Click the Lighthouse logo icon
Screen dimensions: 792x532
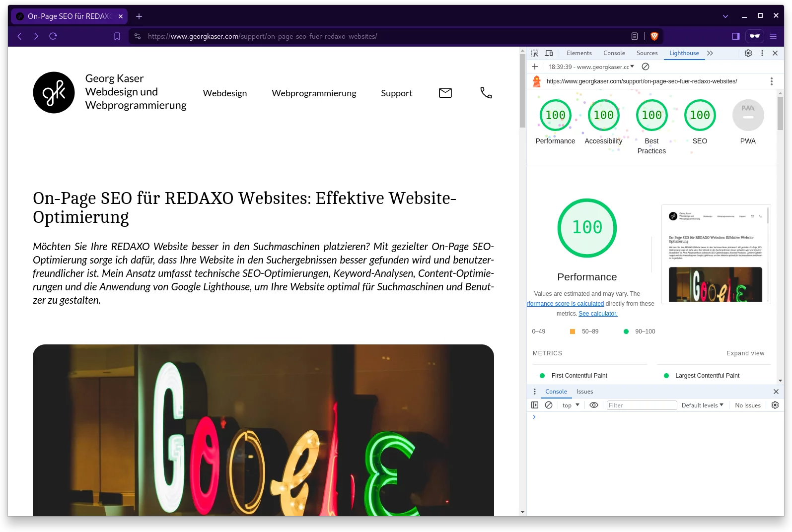coord(537,81)
